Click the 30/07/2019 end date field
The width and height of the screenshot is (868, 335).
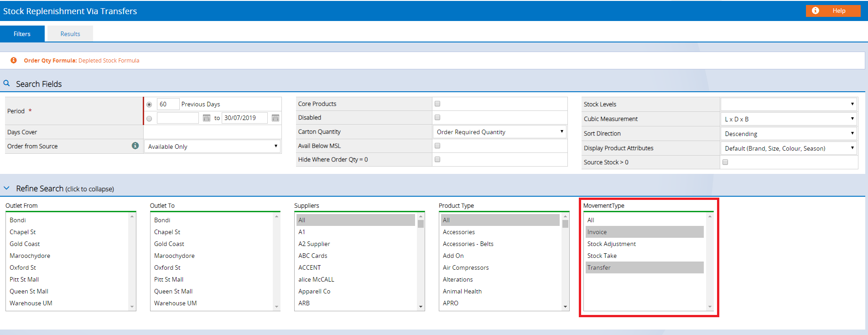click(x=244, y=118)
